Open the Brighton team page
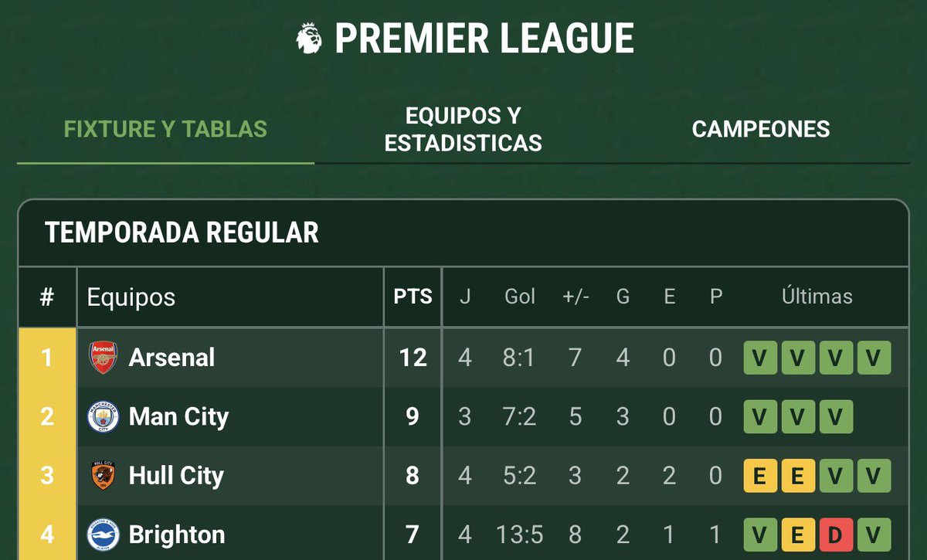This screenshot has height=560, width=927. 177,535
